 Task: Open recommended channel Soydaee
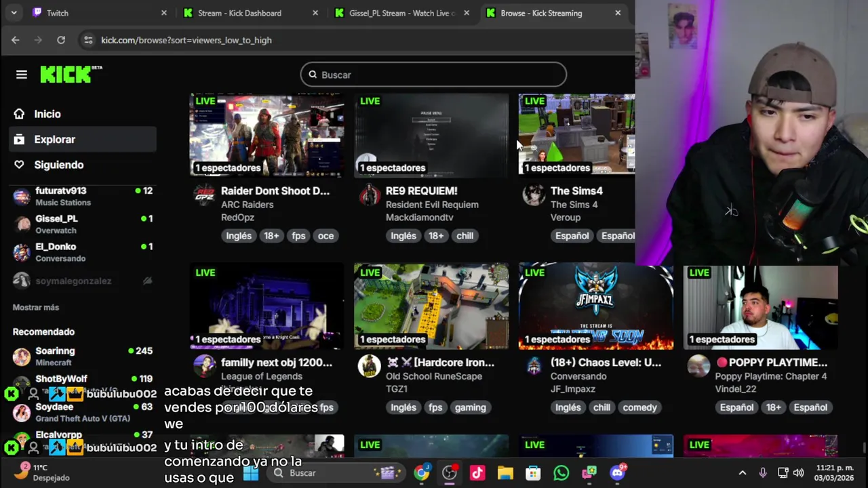[83, 412]
